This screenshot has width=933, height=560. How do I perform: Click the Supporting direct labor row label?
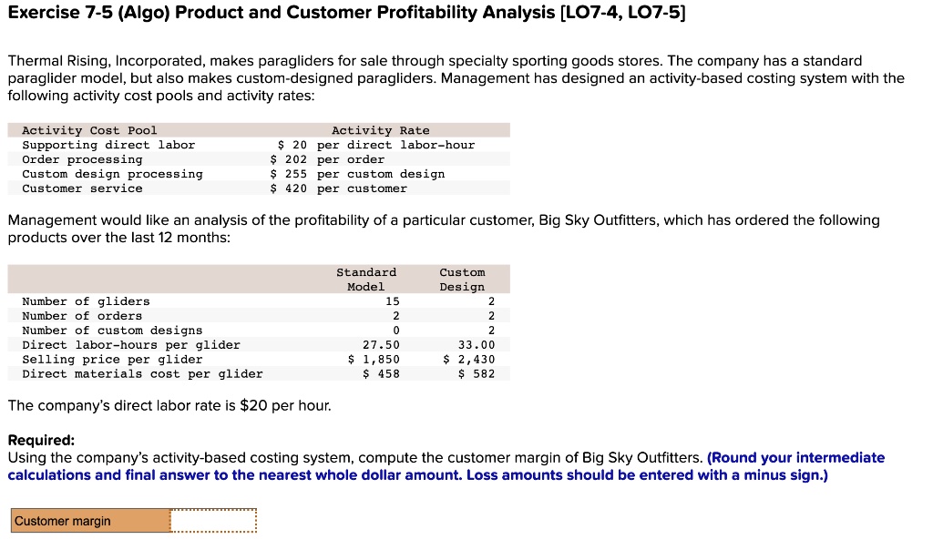pyautogui.click(x=108, y=145)
